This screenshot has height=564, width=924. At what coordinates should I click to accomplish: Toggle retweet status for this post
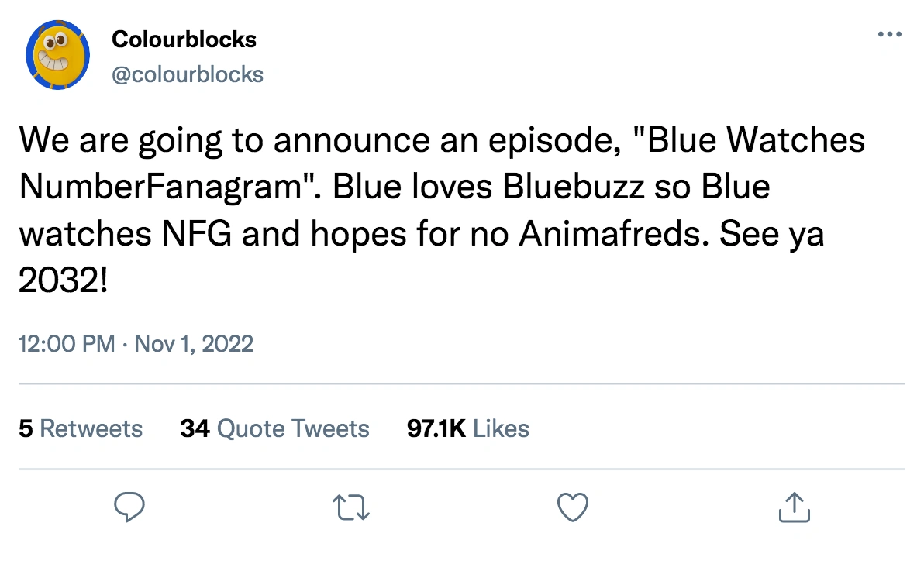(x=351, y=507)
